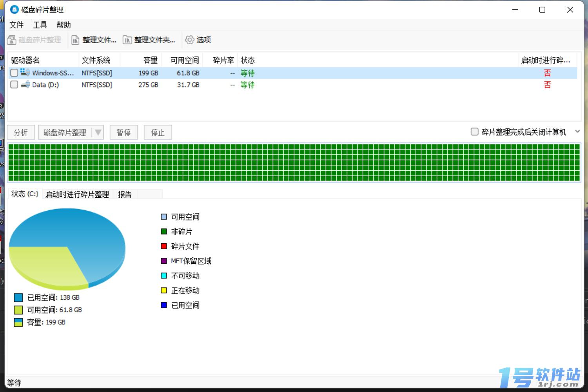Click the Windows-SS drive icon
588x392 pixels.
pos(25,73)
